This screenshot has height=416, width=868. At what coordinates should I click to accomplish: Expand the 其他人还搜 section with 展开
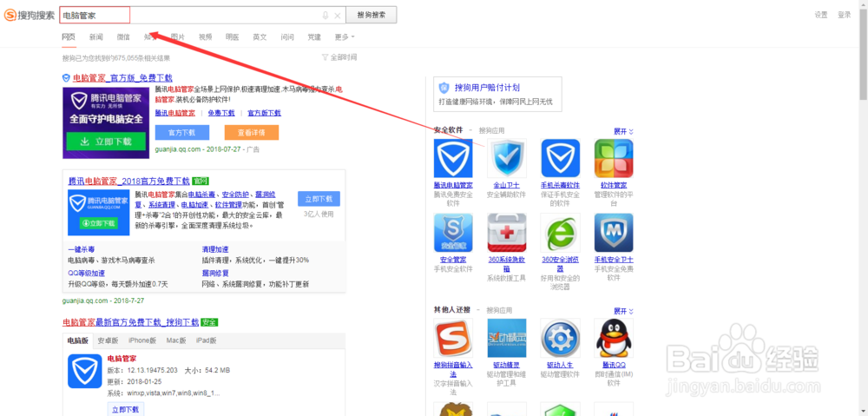[623, 311]
